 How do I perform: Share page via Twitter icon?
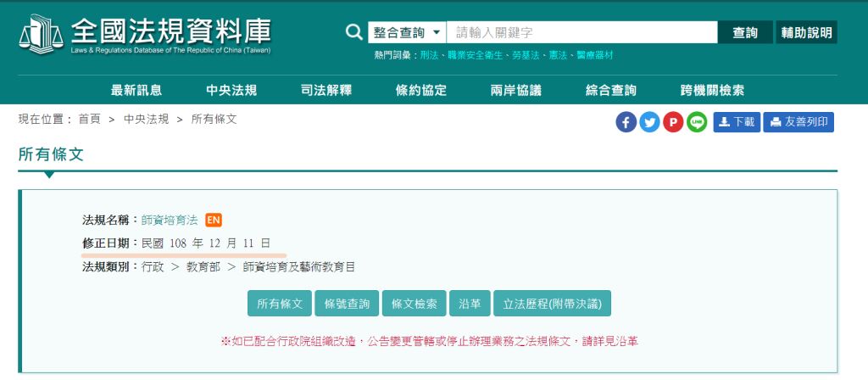point(650,122)
